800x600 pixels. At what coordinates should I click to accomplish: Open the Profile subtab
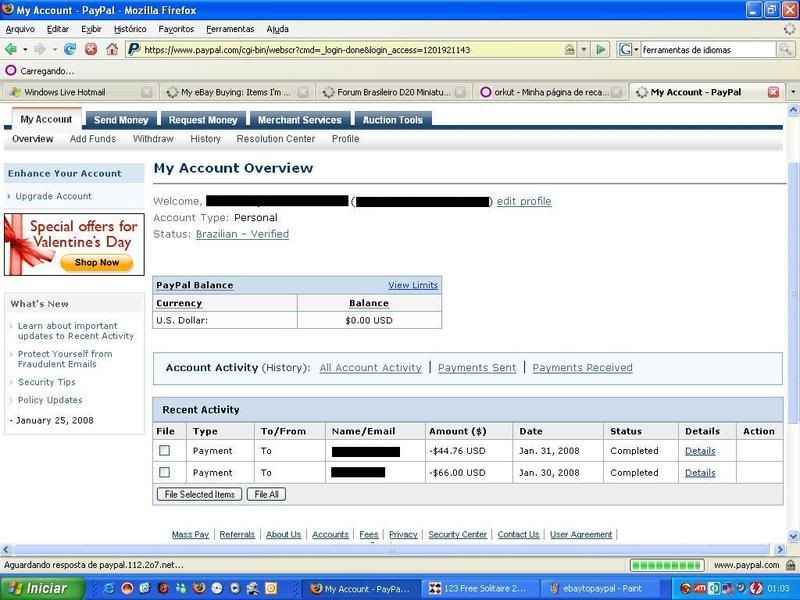tap(345, 139)
